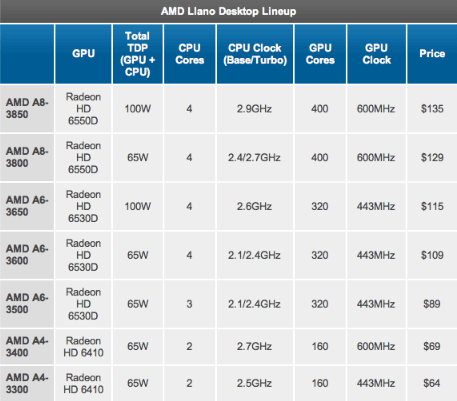Select the 65W TDP of A6-3500
Image resolution: width=457 pixels, height=401 pixels.
coord(137,304)
